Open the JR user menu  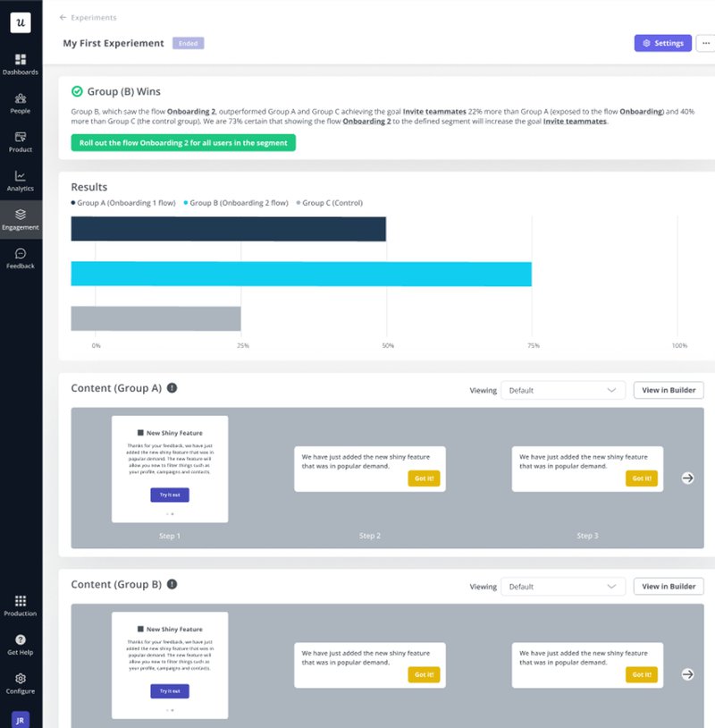click(x=21, y=718)
